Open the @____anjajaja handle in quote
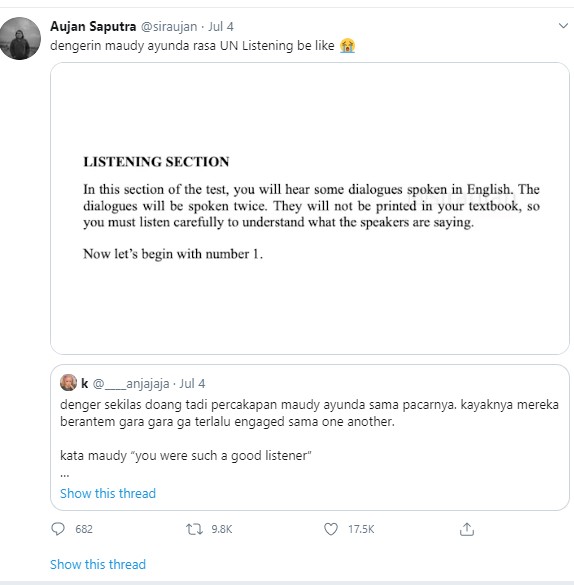This screenshot has height=585, width=574. (131, 384)
